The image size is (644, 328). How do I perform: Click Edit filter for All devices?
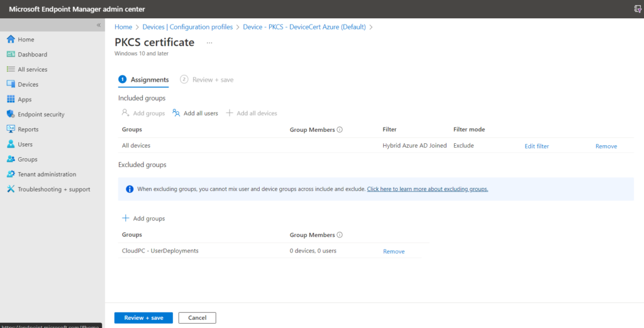tap(537, 146)
